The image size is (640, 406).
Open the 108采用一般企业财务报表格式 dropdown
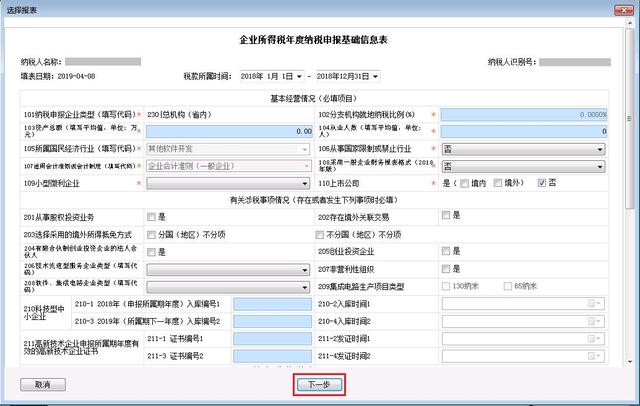524,166
